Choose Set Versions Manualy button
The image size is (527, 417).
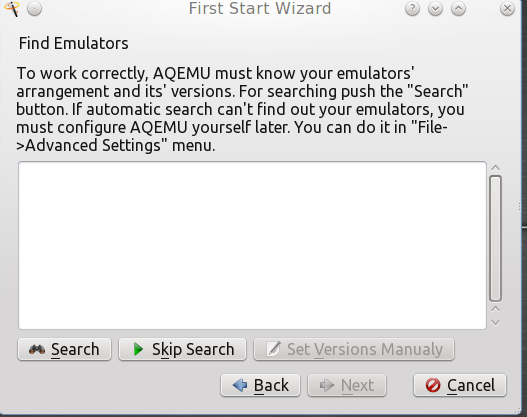(354, 349)
